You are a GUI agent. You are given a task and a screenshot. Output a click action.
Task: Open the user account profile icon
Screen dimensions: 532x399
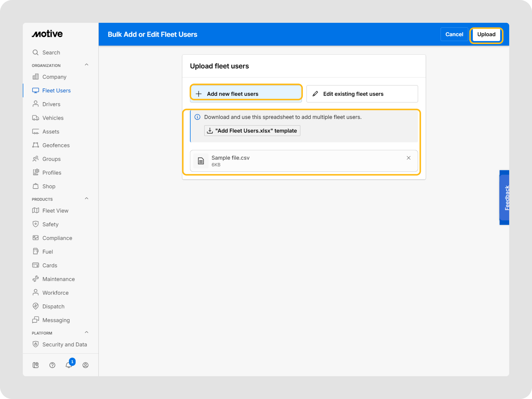point(85,365)
